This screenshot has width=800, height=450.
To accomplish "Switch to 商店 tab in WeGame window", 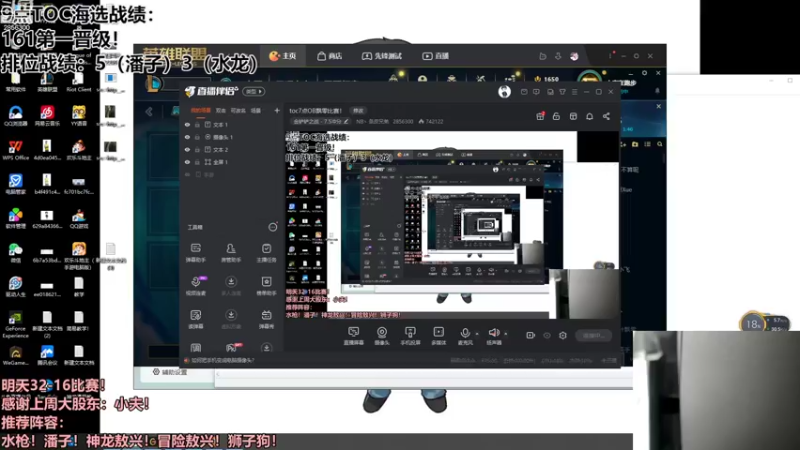I will pos(330,56).
